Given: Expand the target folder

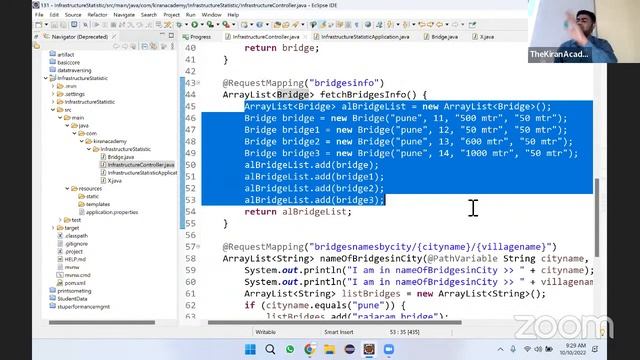Looking at the screenshot, I should (53, 228).
